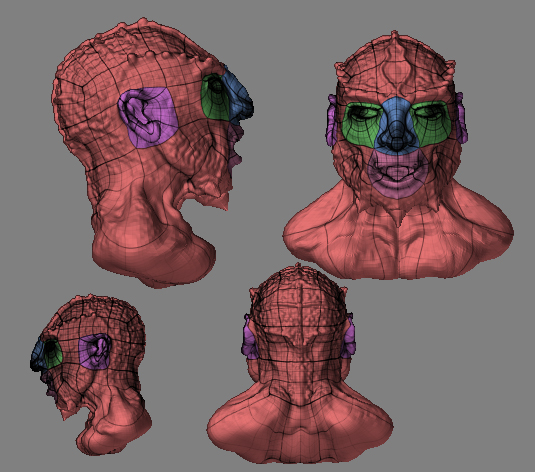Click purple ear on left side of back view
This screenshot has height=472, width=535.
tap(250, 339)
